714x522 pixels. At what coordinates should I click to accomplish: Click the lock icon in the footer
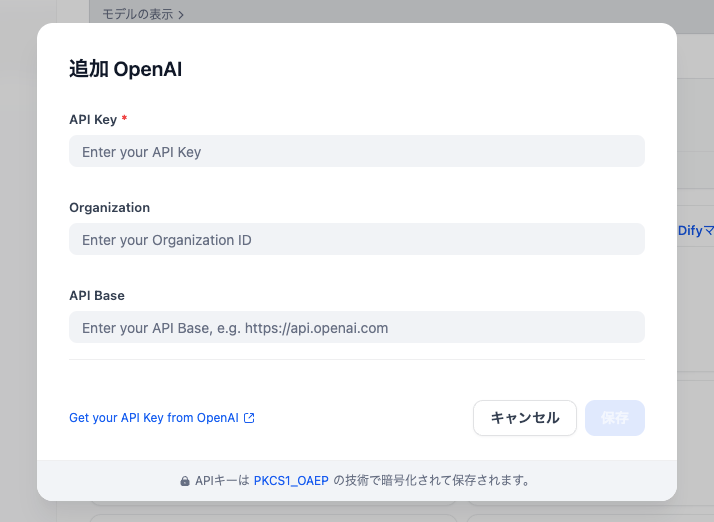185,481
